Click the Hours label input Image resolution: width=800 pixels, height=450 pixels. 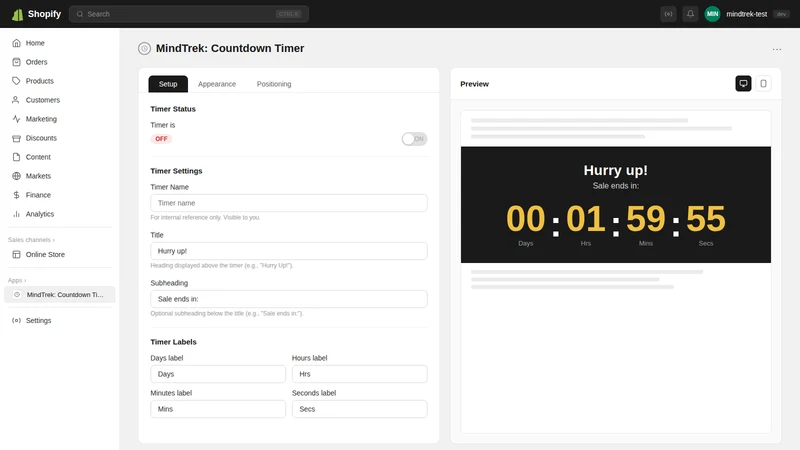point(360,374)
